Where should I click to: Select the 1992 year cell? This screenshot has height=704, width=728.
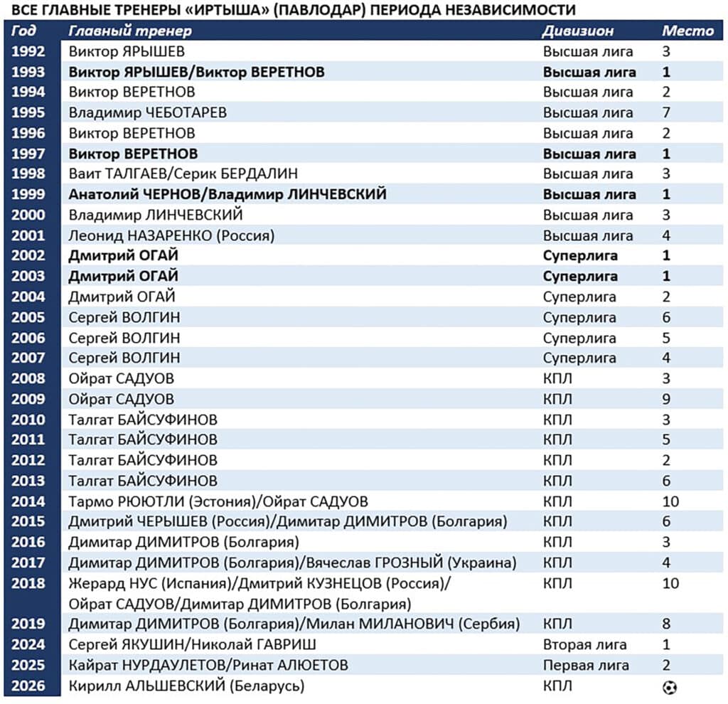click(28, 51)
